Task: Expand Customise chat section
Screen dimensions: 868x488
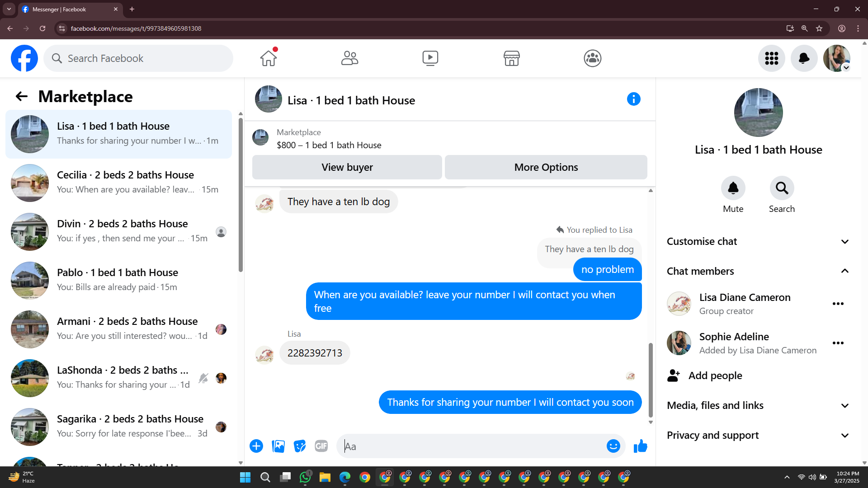Action: coord(758,241)
